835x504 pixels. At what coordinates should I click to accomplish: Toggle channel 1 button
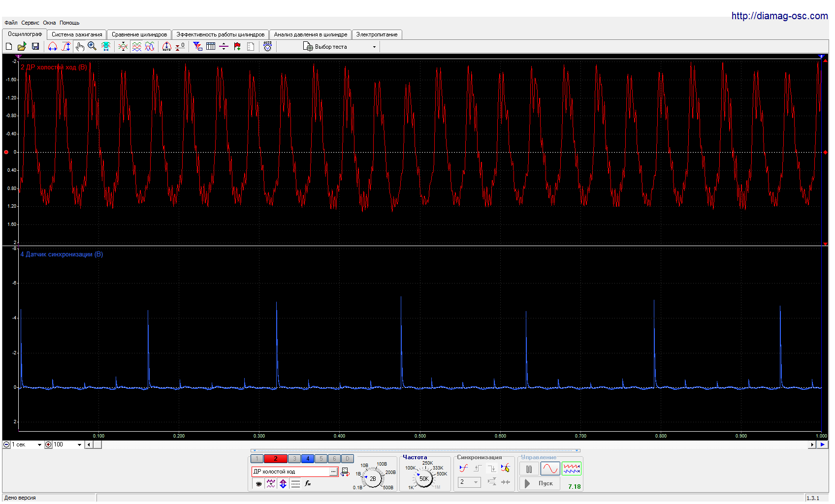[x=257, y=458]
